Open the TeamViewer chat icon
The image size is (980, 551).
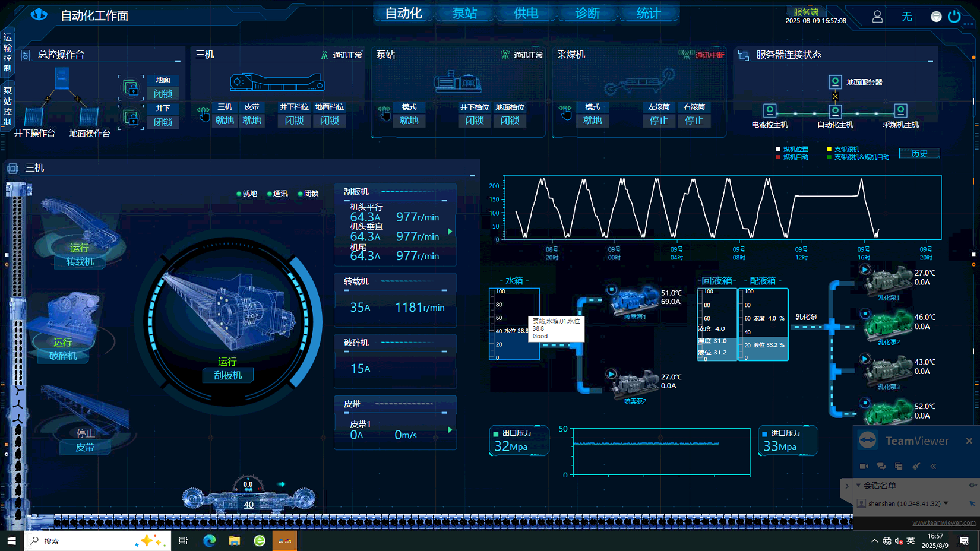[881, 466]
